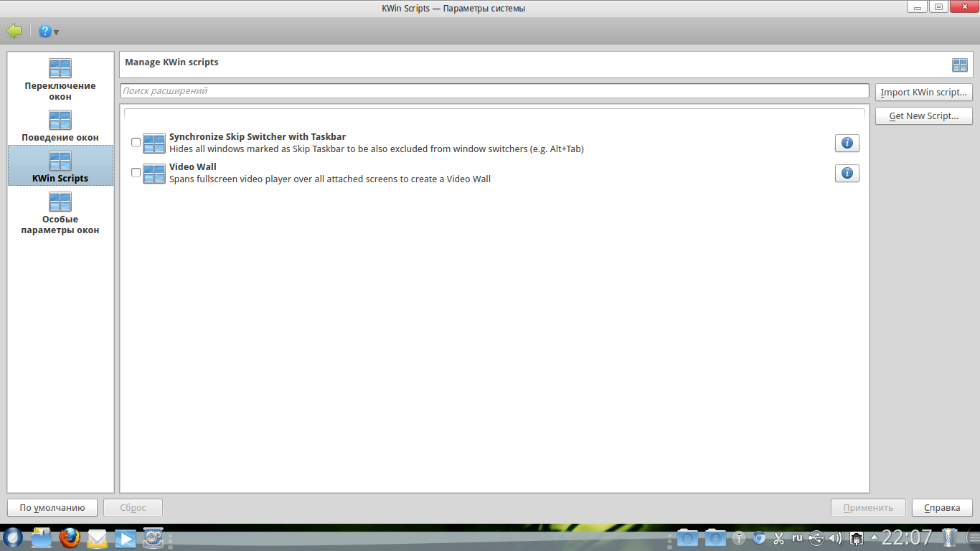
Task: Click the round info icon in tray
Action: 740,537
